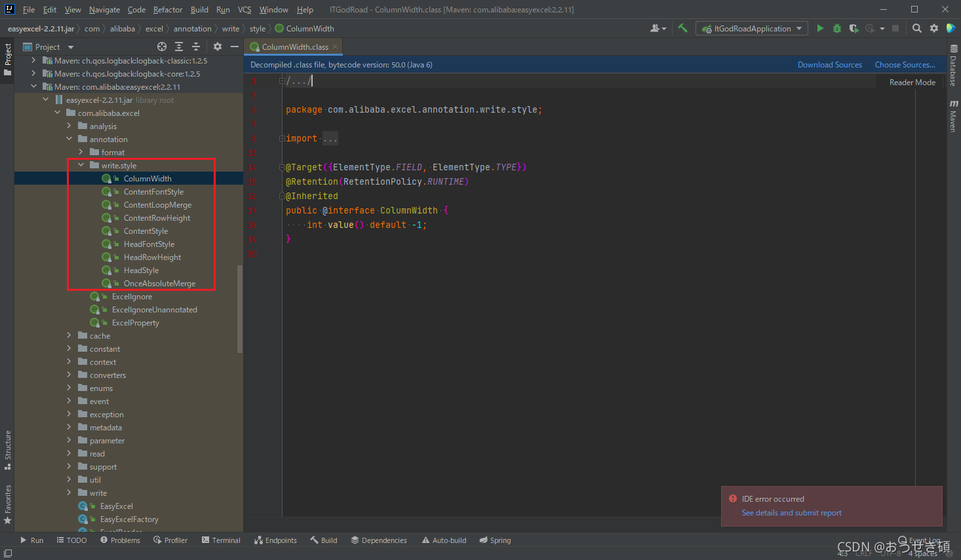Open the VCS menu
961x560 pixels.
tap(245, 9)
